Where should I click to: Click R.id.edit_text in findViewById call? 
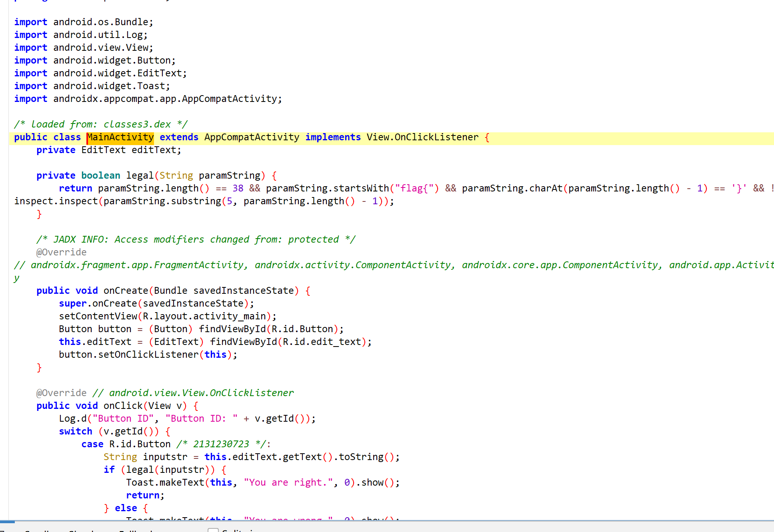point(322,342)
